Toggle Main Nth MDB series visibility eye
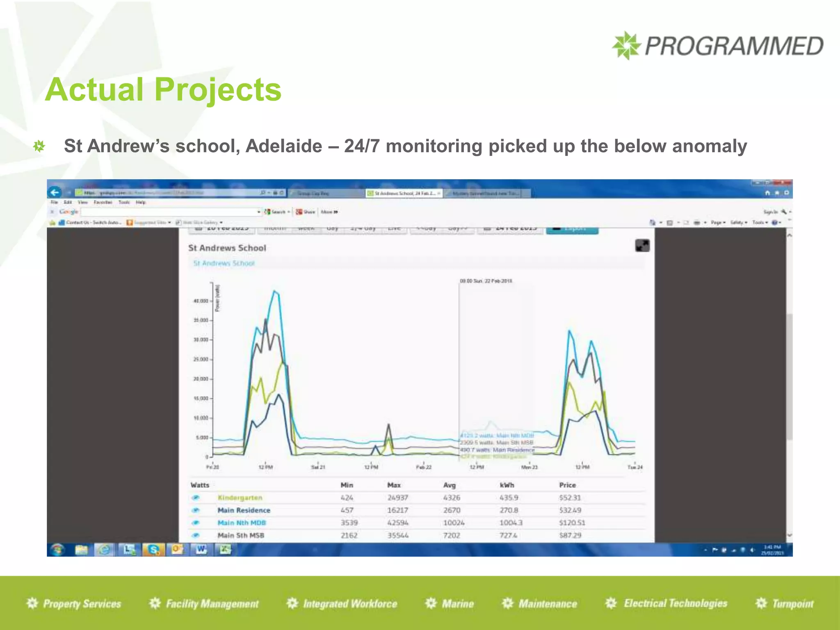The height and width of the screenshot is (630, 840). tap(196, 523)
